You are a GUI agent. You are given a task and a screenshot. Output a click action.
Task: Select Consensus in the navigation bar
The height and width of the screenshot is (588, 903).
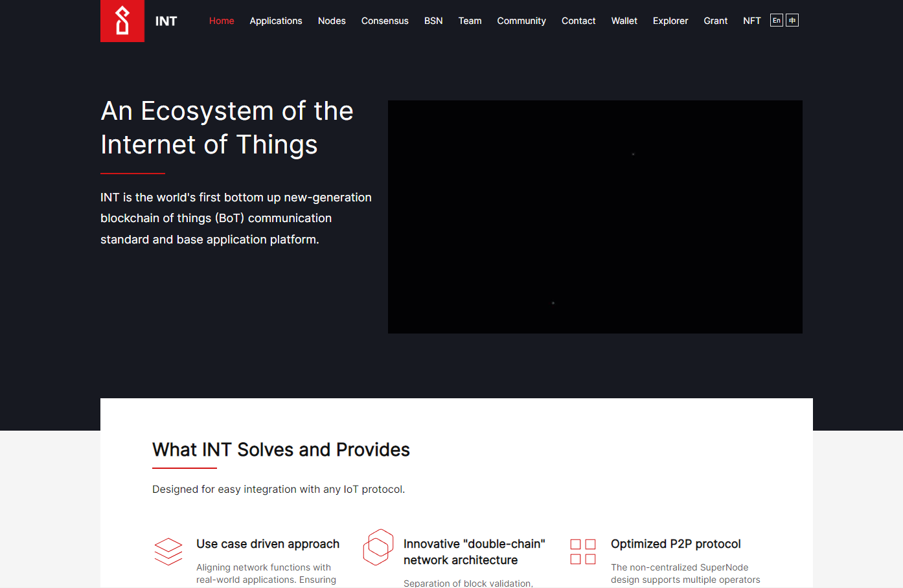coord(385,21)
